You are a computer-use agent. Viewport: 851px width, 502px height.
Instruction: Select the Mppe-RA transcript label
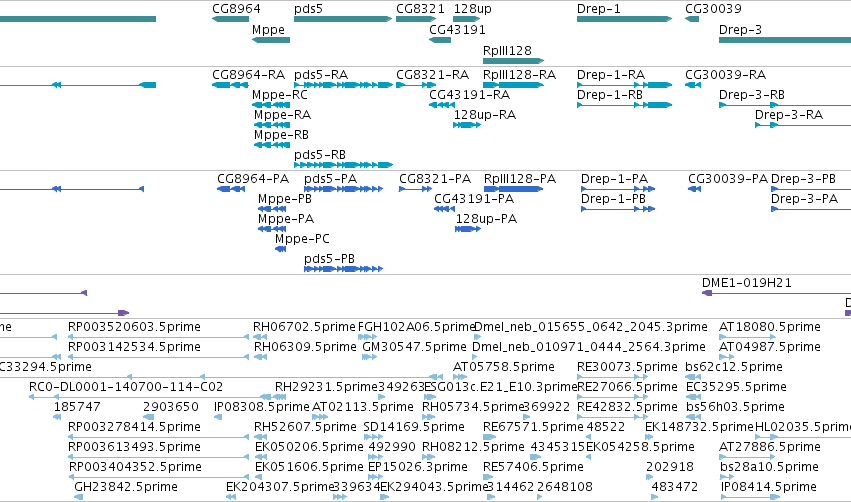[x=282, y=115]
